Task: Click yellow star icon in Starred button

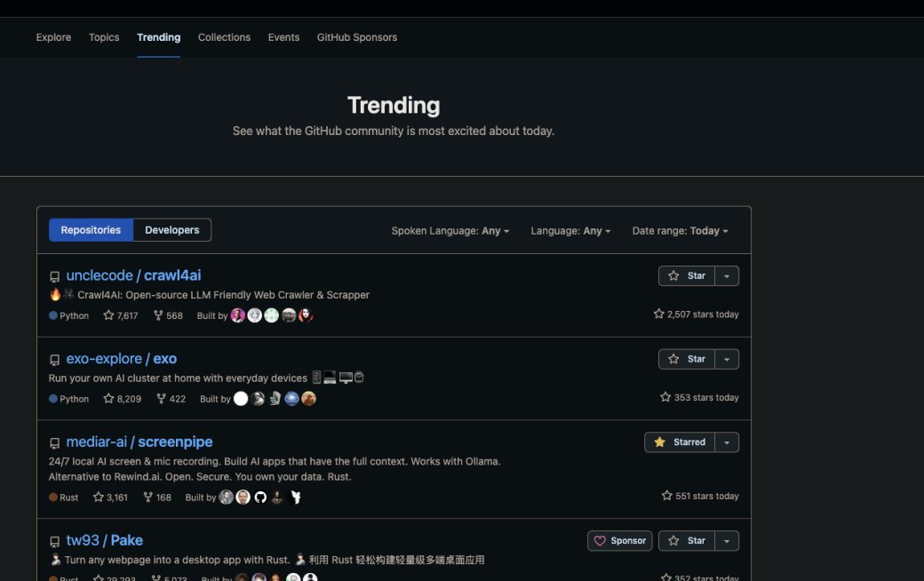Action: click(x=660, y=442)
